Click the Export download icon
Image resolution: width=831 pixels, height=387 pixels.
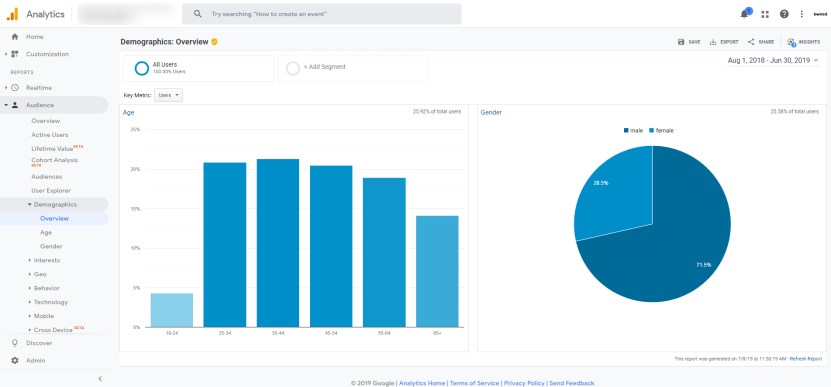click(x=713, y=42)
